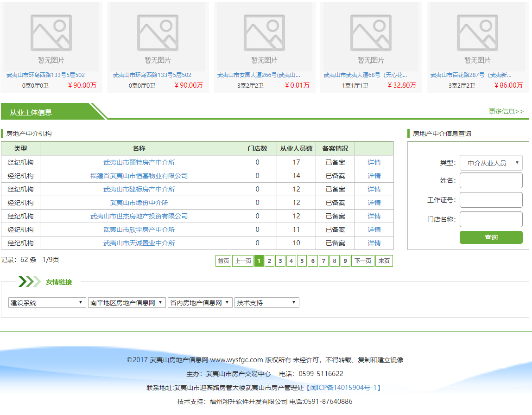Image resolution: width=532 pixels, height=415 pixels.
Task: Click 下一页 pagination button
Action: tap(363, 261)
